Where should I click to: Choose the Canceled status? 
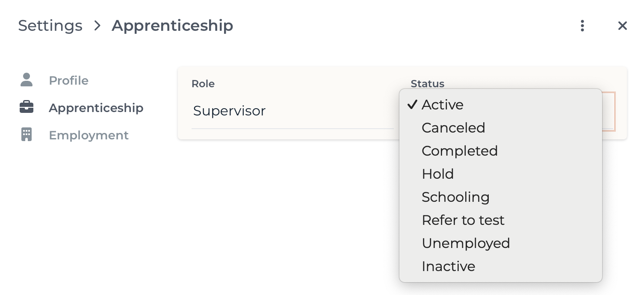pos(453,128)
